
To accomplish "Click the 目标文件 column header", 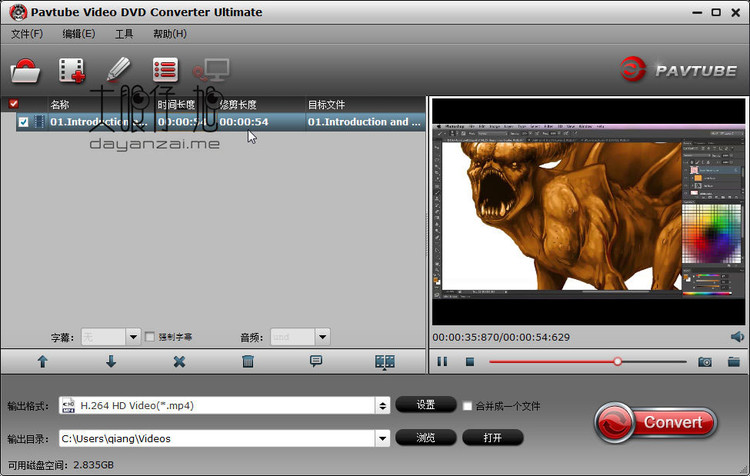I will pos(326,104).
